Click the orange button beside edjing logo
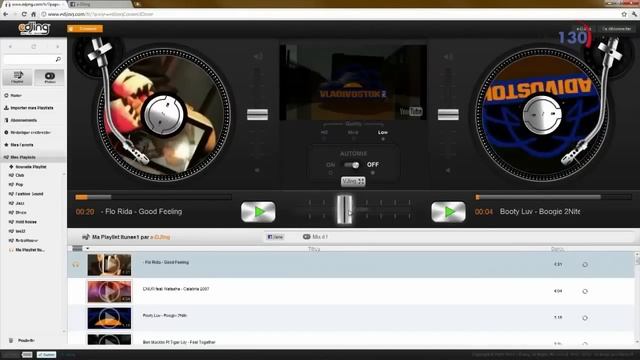The width and height of the screenshot is (640, 360). [x=85, y=29]
